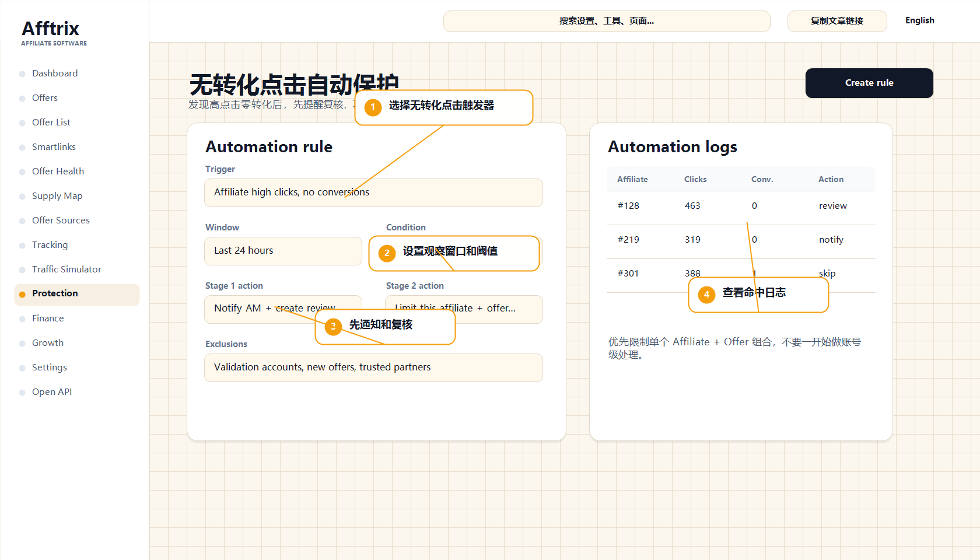Open the Open API page
This screenshot has height=560, width=980.
52,392
